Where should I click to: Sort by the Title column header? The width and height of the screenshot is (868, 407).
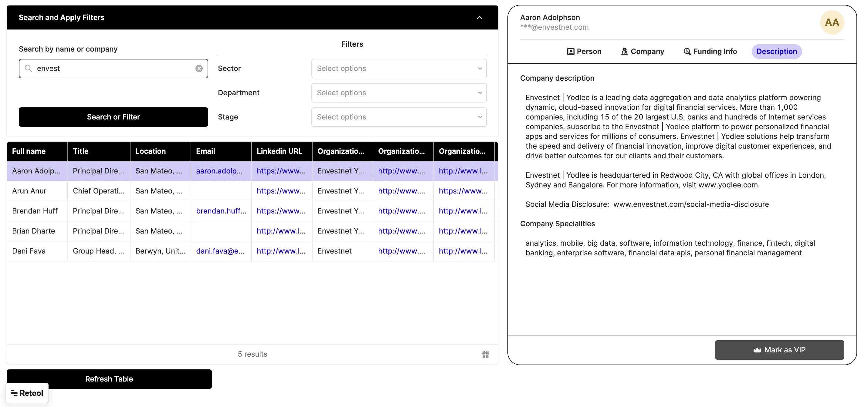[99, 152]
